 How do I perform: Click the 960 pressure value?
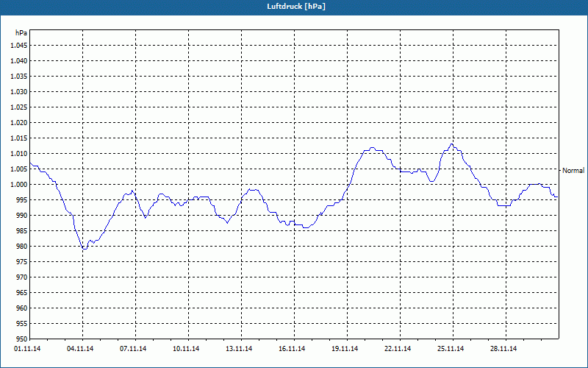click(x=22, y=308)
